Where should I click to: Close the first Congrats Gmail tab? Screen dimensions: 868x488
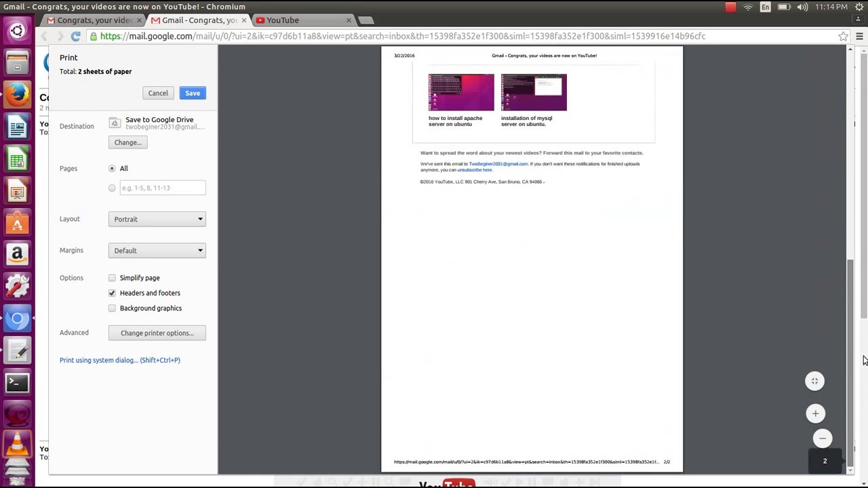coord(139,20)
